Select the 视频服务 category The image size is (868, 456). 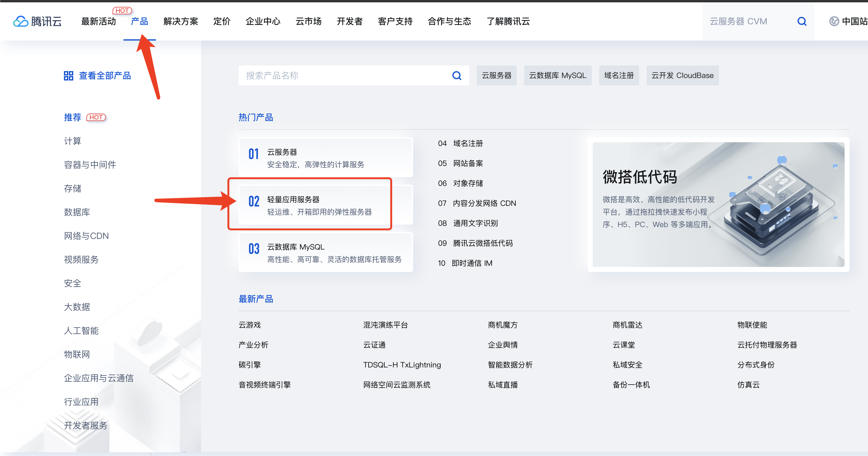(81, 260)
